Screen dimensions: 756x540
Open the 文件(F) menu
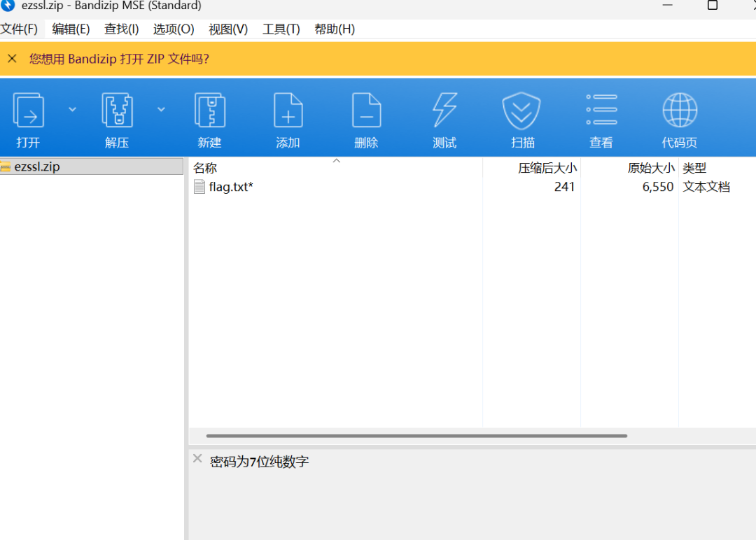coord(19,29)
